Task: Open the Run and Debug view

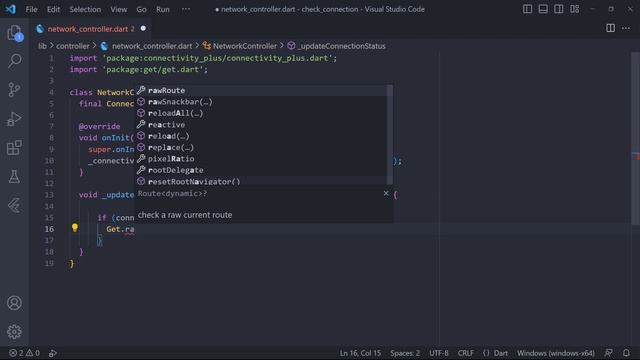Action: pos(14,119)
